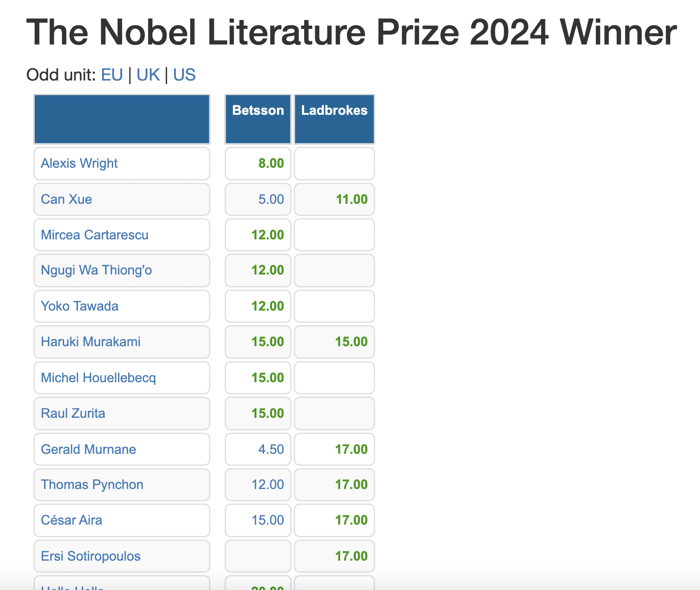
Task: Open Alexis Wright's candidate link
Action: (79, 163)
